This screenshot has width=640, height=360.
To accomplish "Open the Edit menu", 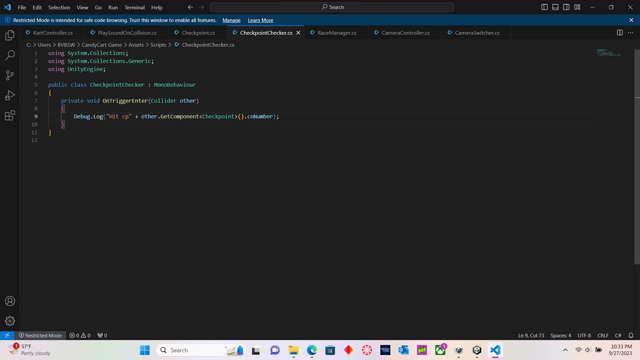I will click(37, 7).
